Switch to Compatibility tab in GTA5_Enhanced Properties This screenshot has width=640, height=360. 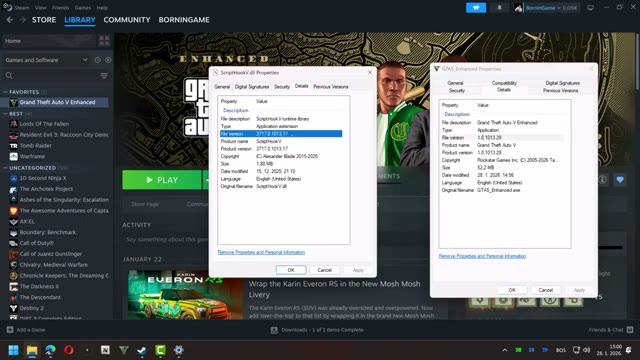click(504, 83)
